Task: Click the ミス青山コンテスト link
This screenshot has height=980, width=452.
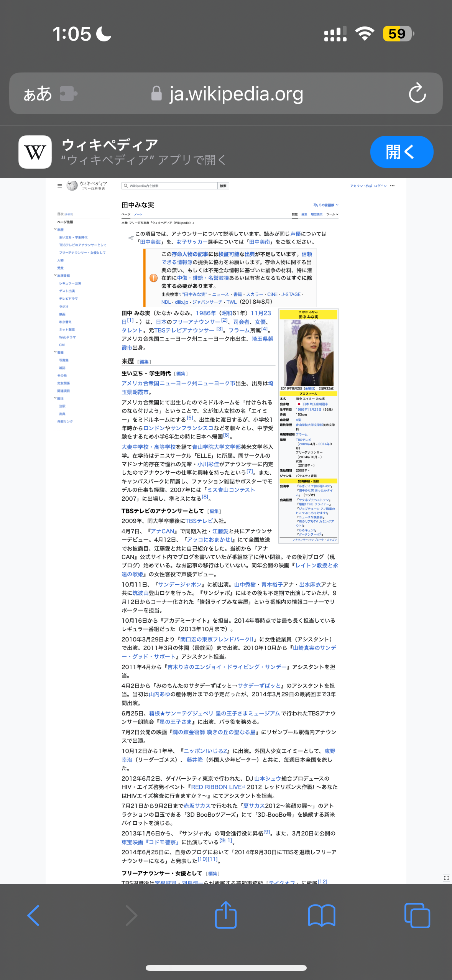Action: (231, 490)
